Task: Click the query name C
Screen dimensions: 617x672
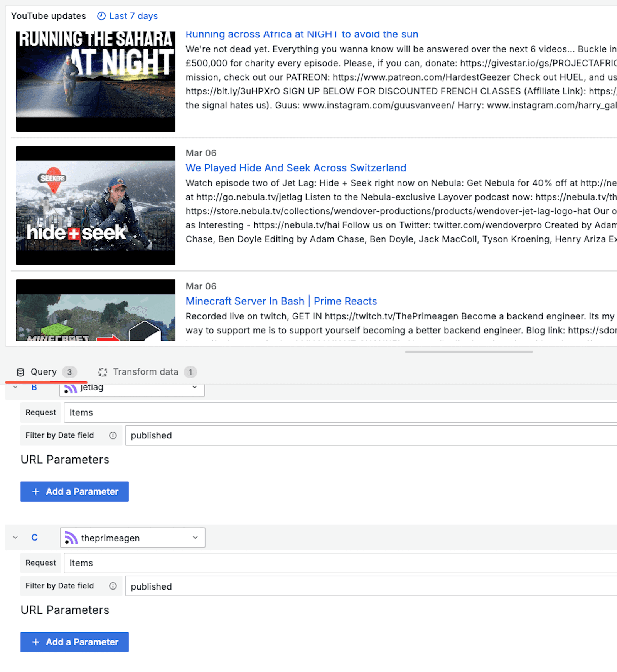Action: 34,538
